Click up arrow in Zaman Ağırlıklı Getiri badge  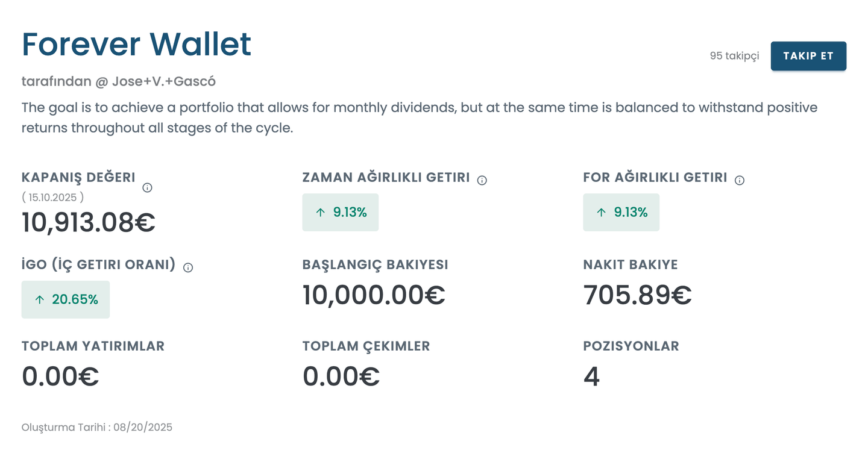pyautogui.click(x=321, y=212)
